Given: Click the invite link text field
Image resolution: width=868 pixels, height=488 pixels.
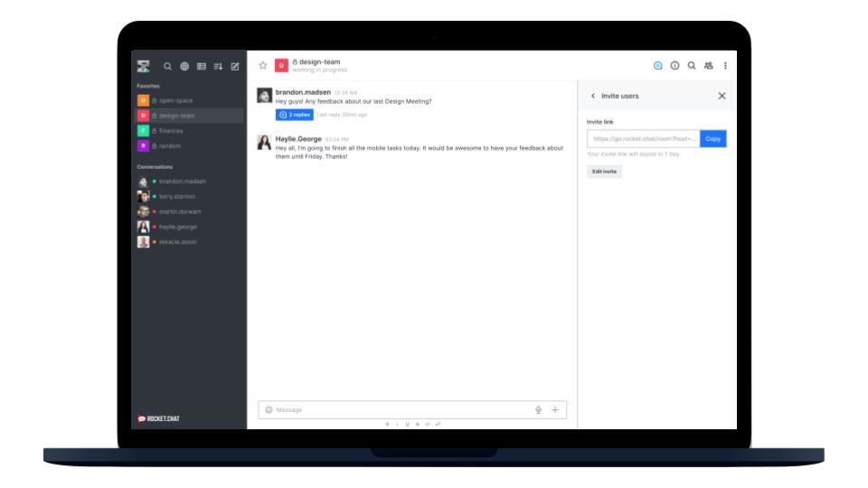Looking at the screenshot, I should pos(643,139).
